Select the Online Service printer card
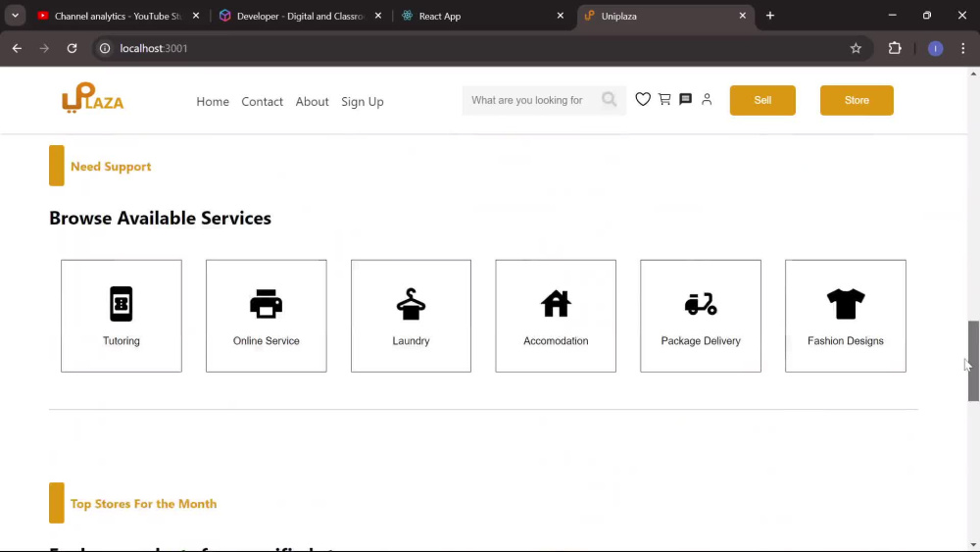980x552 pixels. [267, 316]
